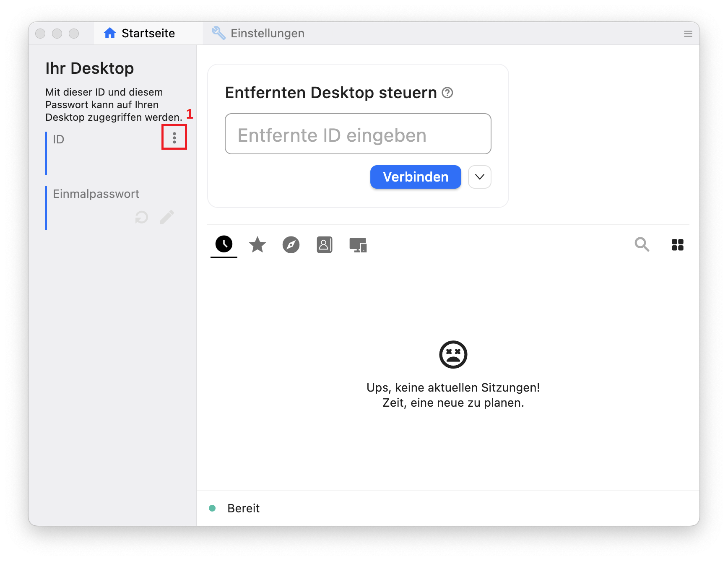The image size is (728, 561).
Task: Edit the Einmalpasswort with the pencil icon
Action: coord(166,217)
